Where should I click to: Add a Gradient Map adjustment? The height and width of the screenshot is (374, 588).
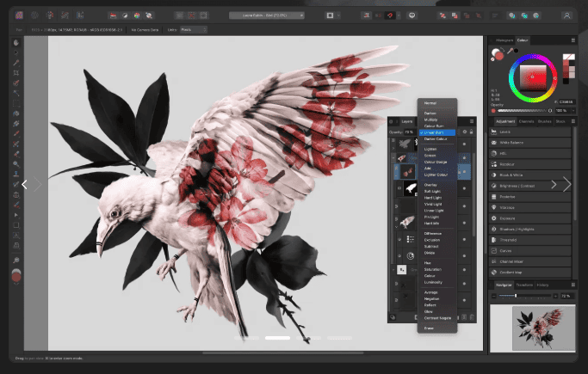pos(530,273)
